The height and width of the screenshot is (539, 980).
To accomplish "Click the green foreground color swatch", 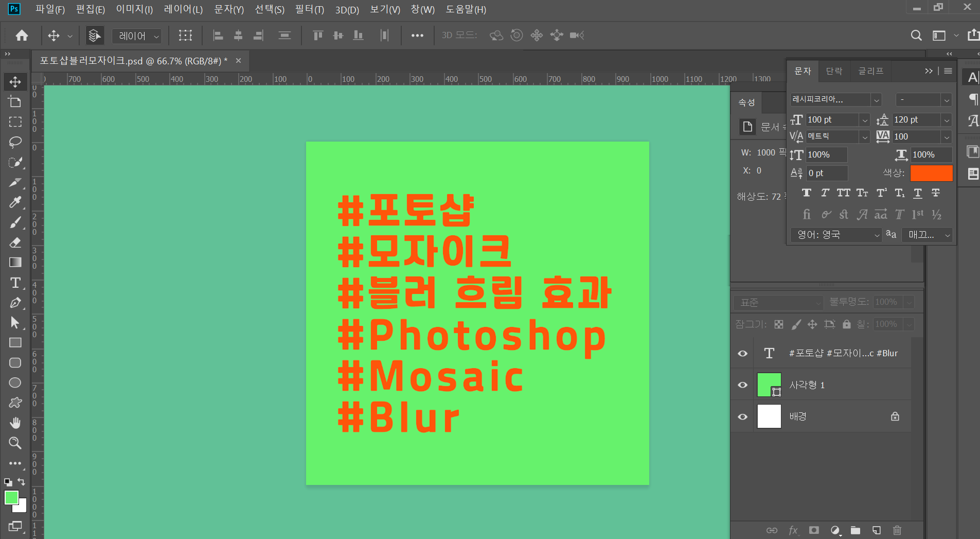I will point(11,497).
